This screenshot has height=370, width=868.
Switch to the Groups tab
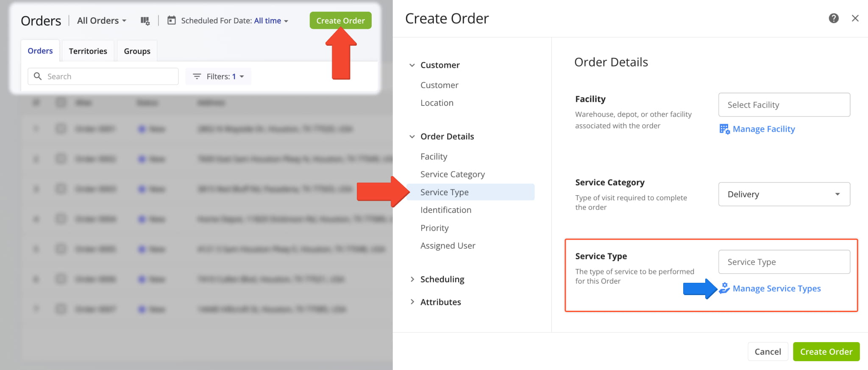[x=137, y=51]
